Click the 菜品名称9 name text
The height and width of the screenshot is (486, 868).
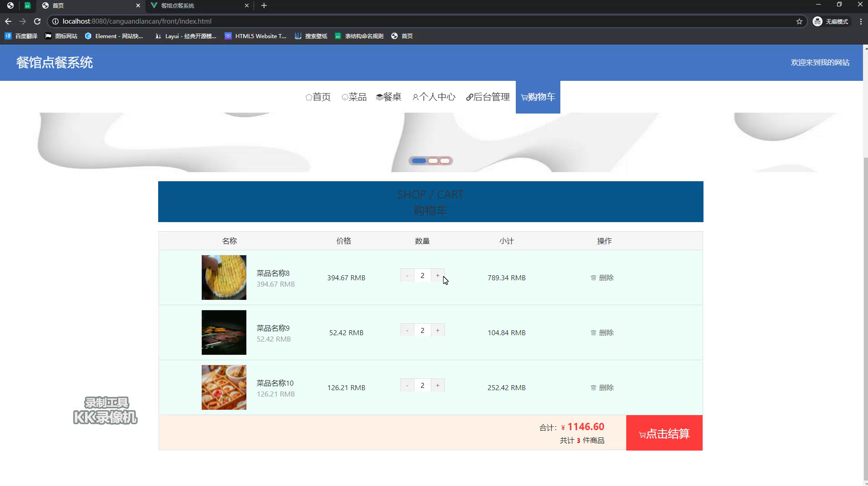pyautogui.click(x=273, y=328)
